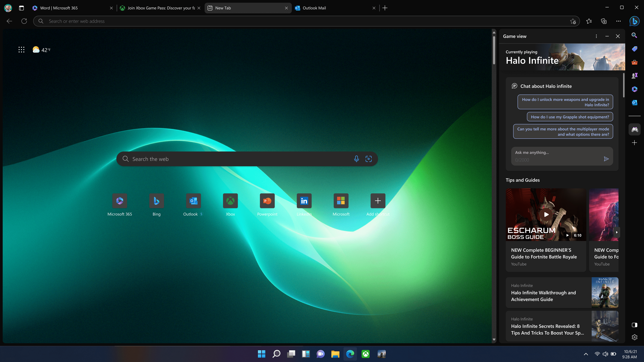Close the Outlook Mail tab
The image size is (644, 362).
374,8
